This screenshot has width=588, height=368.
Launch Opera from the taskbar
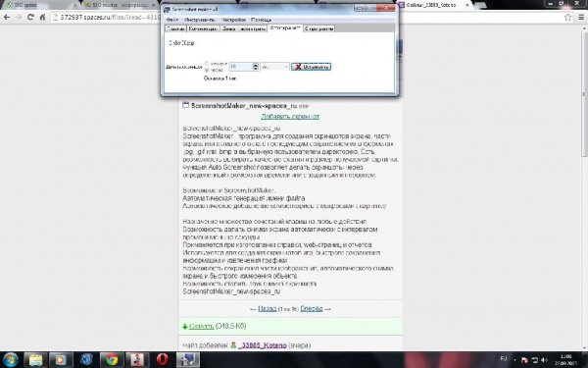(x=162, y=360)
